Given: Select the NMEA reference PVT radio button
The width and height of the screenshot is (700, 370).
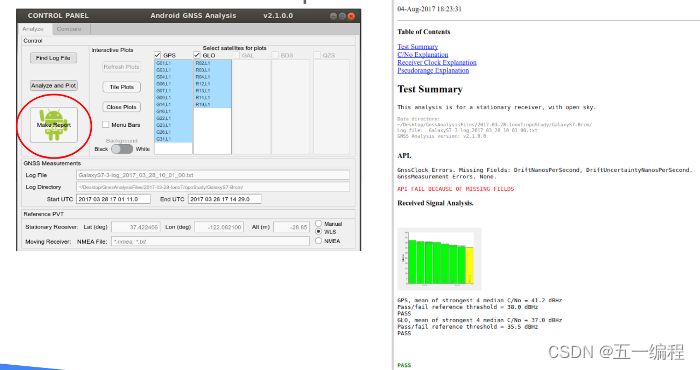Looking at the screenshot, I should coord(318,241).
